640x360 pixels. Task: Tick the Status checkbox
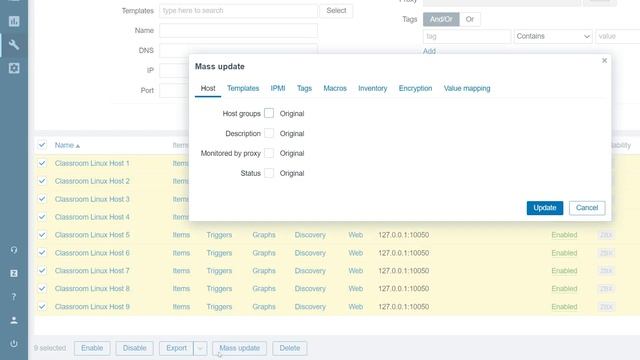(x=269, y=173)
